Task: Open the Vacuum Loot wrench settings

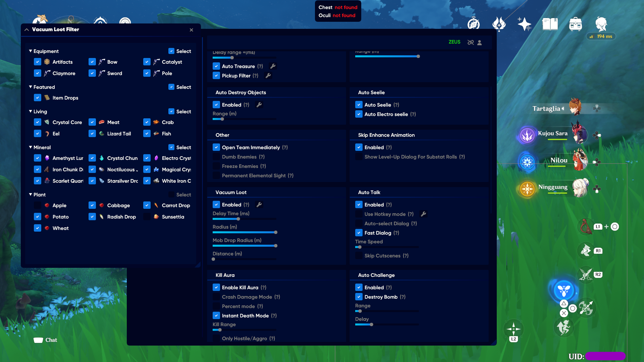Action: (259, 204)
